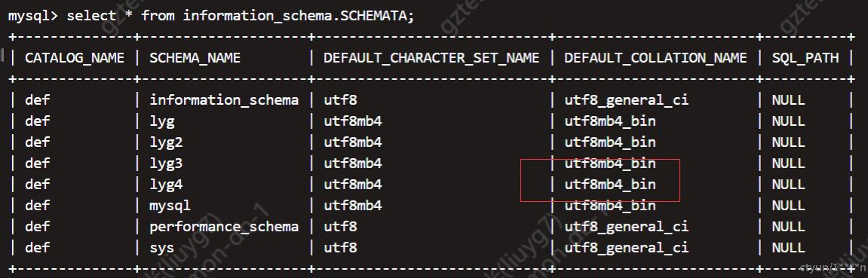
Task: Click utf8 character set in information_schema row
Action: pos(340,100)
